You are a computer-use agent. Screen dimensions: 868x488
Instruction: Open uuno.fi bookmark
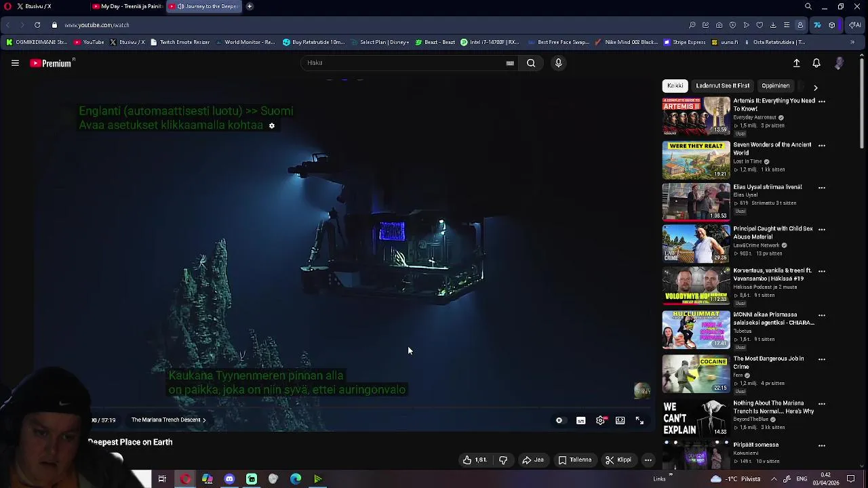(725, 42)
